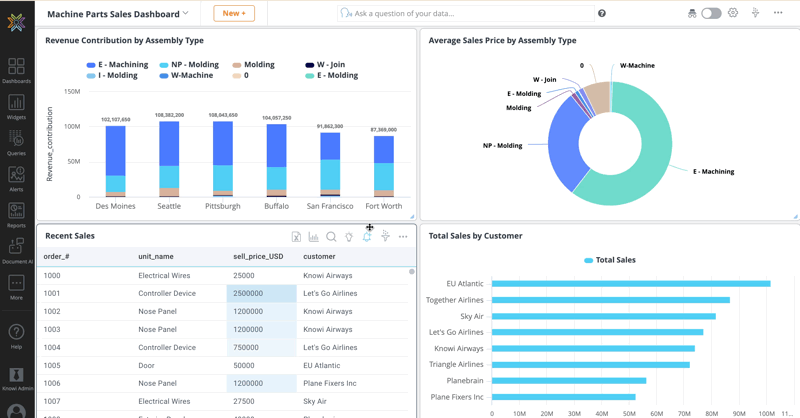Open Reports in the left sidebar
Image resolution: width=800 pixels, height=418 pixels.
(x=16, y=214)
